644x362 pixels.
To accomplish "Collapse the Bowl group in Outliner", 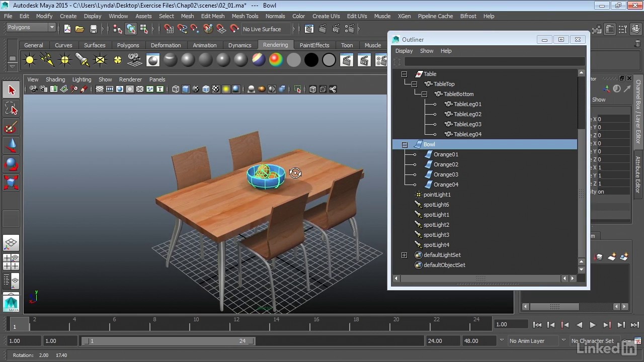I will coord(404,144).
